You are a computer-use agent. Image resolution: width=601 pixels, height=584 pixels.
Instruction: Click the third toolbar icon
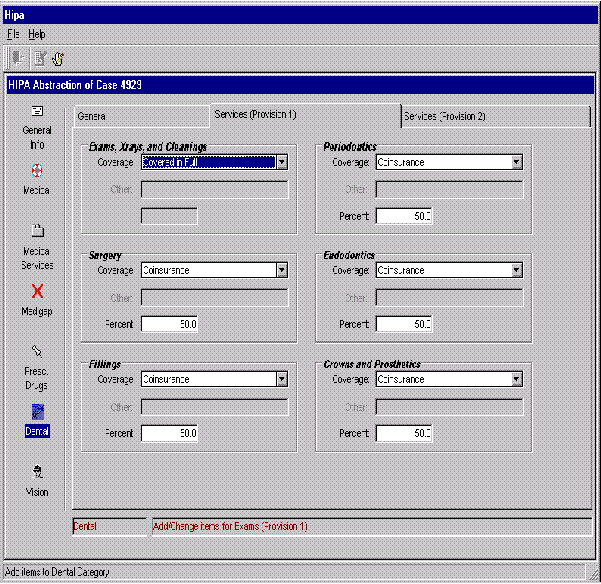click(x=58, y=59)
